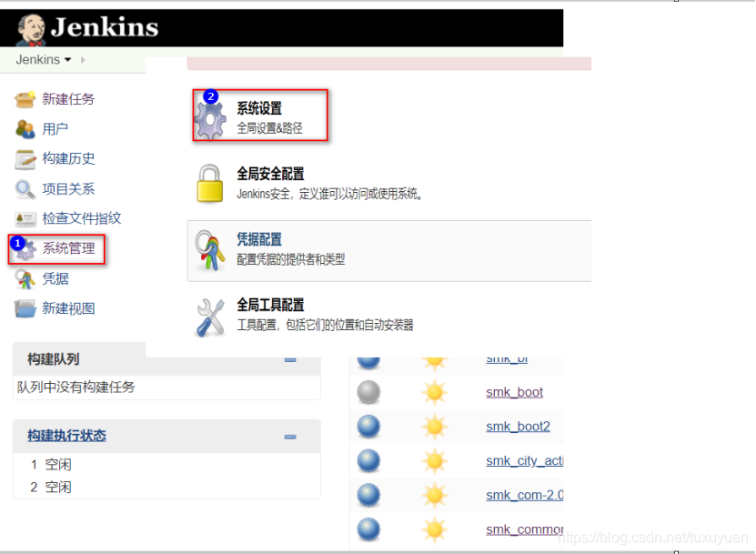Screen dimensions: 756x554
Task: Click the 用户 people icon
Action: (25, 129)
